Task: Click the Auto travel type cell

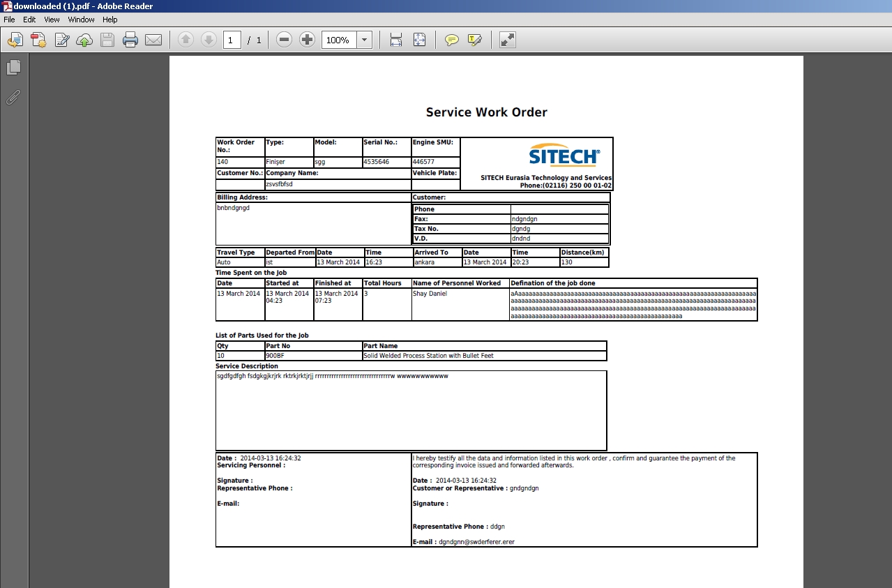Action: pyautogui.click(x=240, y=262)
